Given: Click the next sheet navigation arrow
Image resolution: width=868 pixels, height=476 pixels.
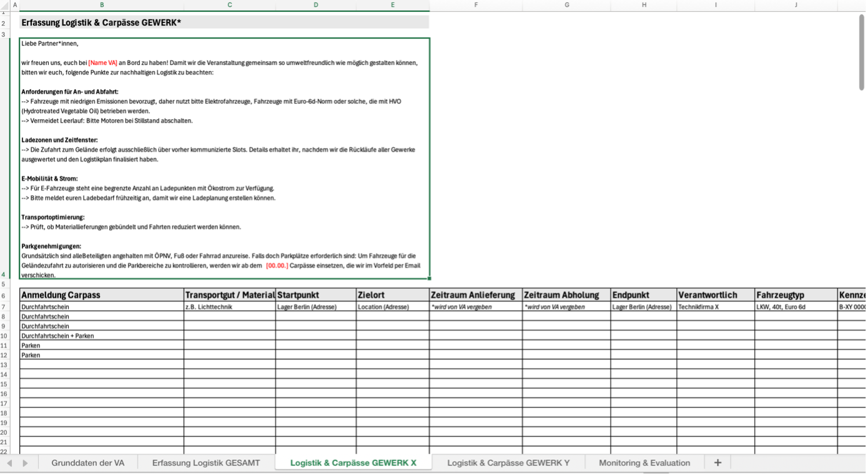Looking at the screenshot, I should [25, 463].
